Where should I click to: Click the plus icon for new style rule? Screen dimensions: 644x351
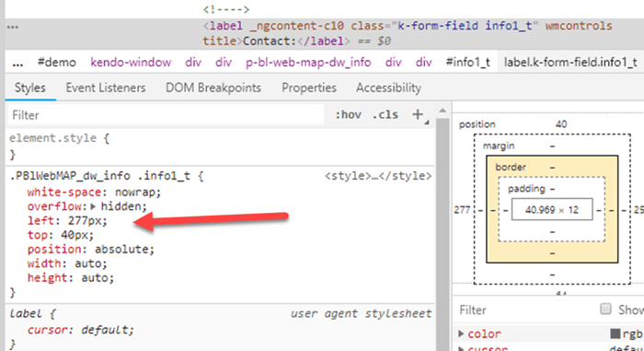tap(418, 114)
